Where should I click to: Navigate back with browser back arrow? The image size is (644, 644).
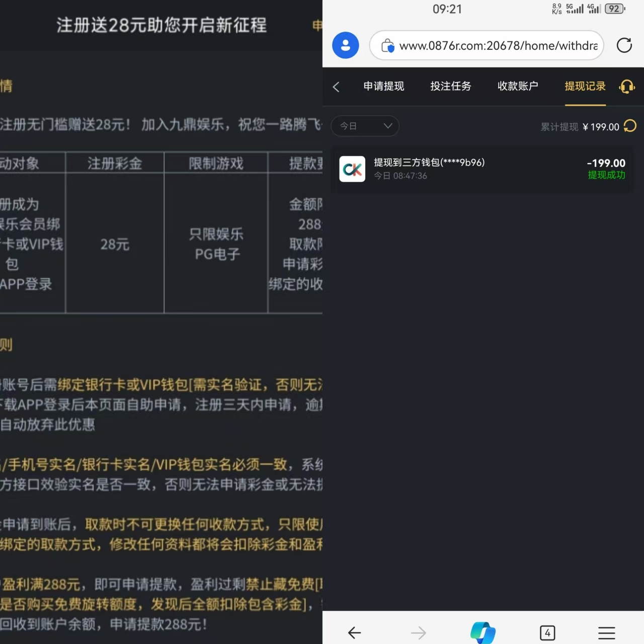point(355,632)
